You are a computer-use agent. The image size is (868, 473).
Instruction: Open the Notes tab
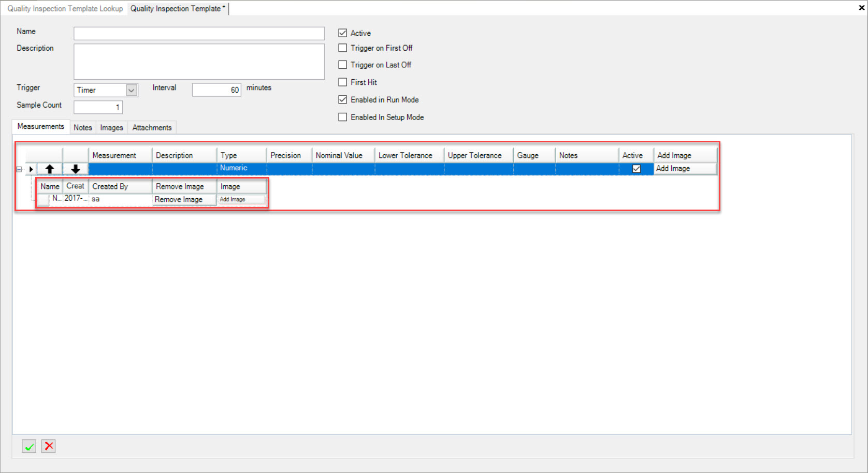point(83,127)
